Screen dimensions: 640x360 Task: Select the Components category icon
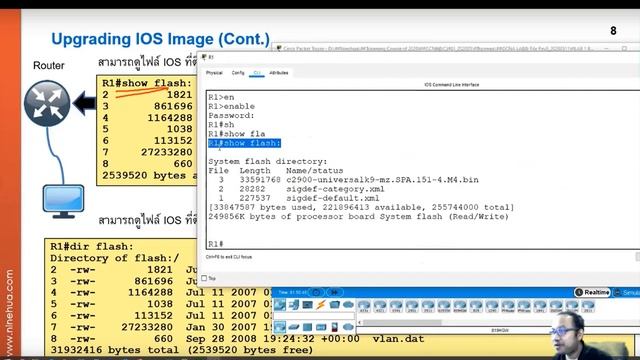(307, 304)
